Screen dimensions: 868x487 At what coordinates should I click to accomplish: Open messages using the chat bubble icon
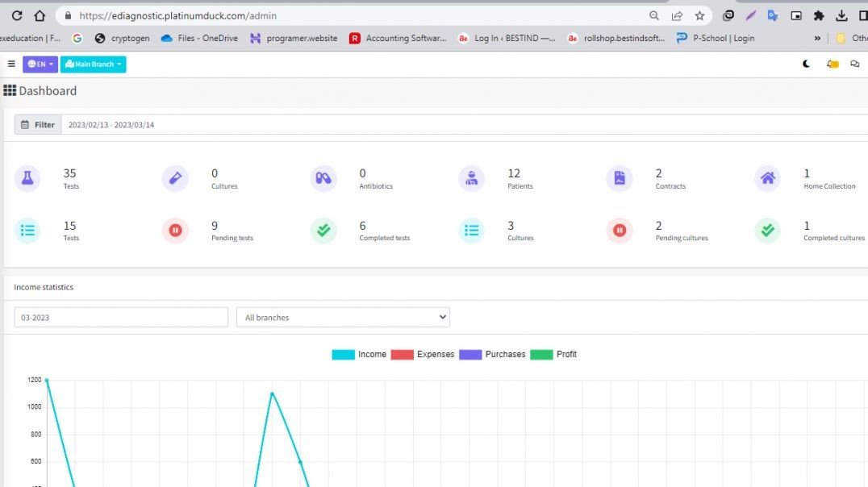854,64
